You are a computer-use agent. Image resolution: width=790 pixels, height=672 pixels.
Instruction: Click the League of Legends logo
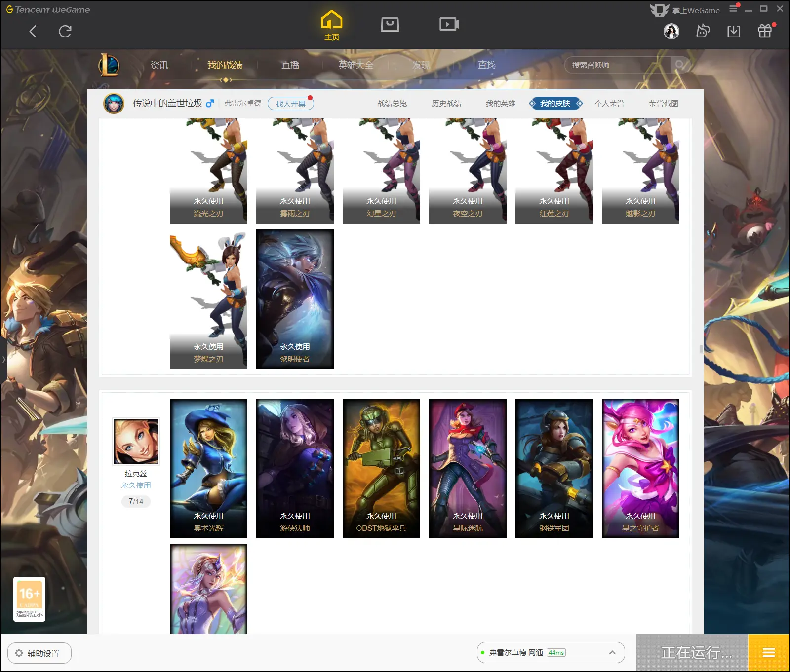(109, 65)
